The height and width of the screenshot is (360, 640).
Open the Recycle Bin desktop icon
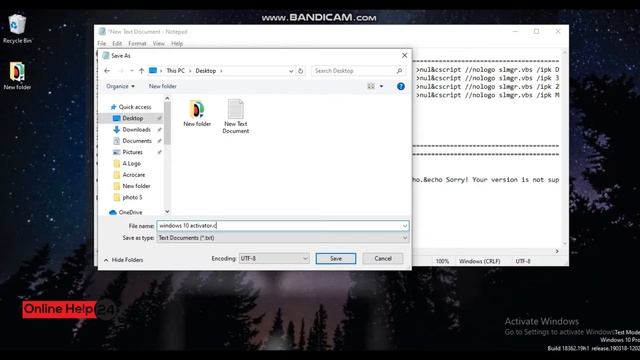click(17, 29)
